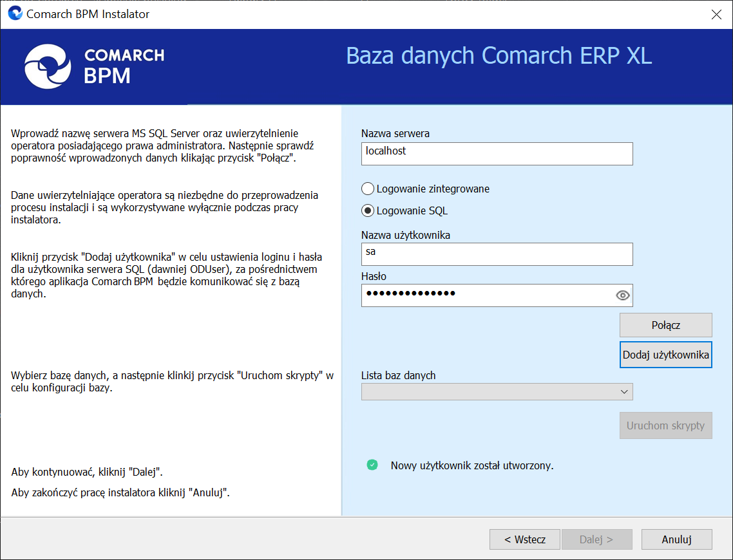Close the installer window
Image resolution: width=733 pixels, height=560 pixels.
[x=716, y=14]
